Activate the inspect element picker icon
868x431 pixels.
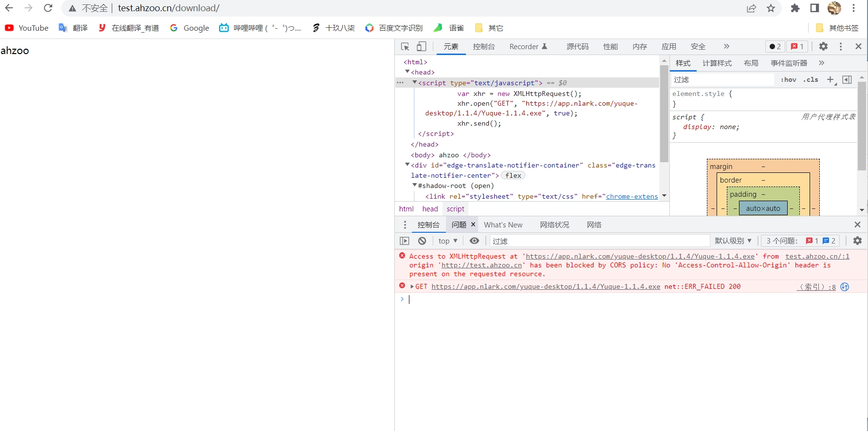(x=405, y=47)
